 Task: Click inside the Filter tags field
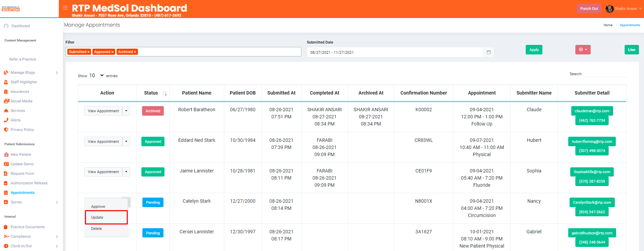(184, 52)
